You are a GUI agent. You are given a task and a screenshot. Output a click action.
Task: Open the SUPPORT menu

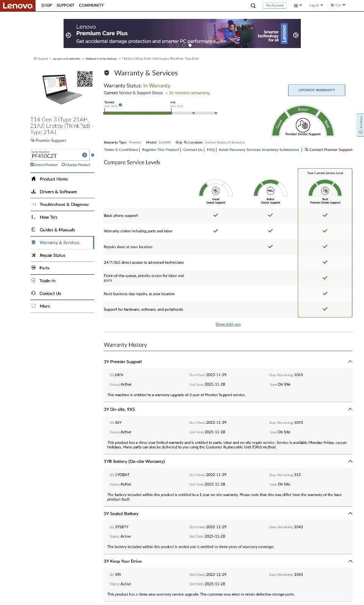click(x=65, y=5)
